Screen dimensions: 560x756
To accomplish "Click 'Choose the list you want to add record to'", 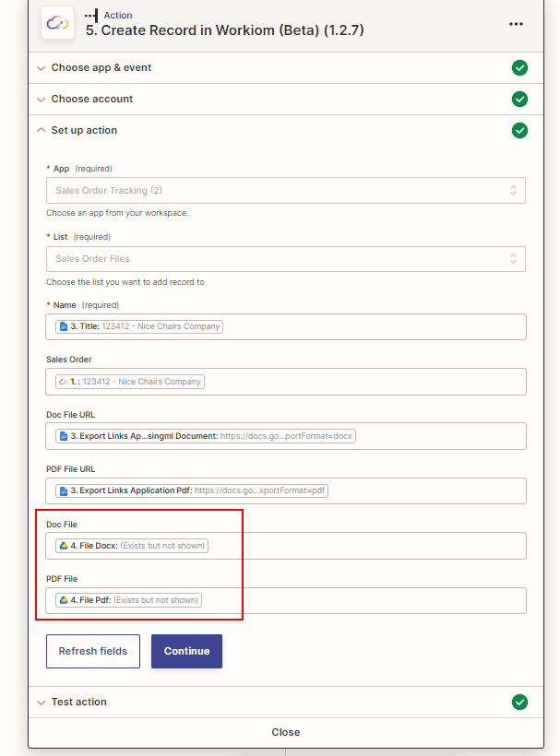I will pos(125,282).
